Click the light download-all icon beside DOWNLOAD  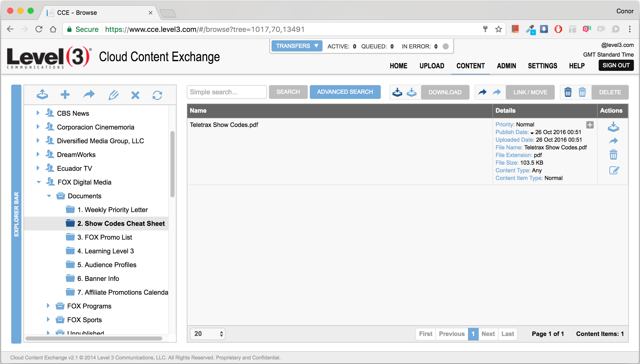point(411,92)
